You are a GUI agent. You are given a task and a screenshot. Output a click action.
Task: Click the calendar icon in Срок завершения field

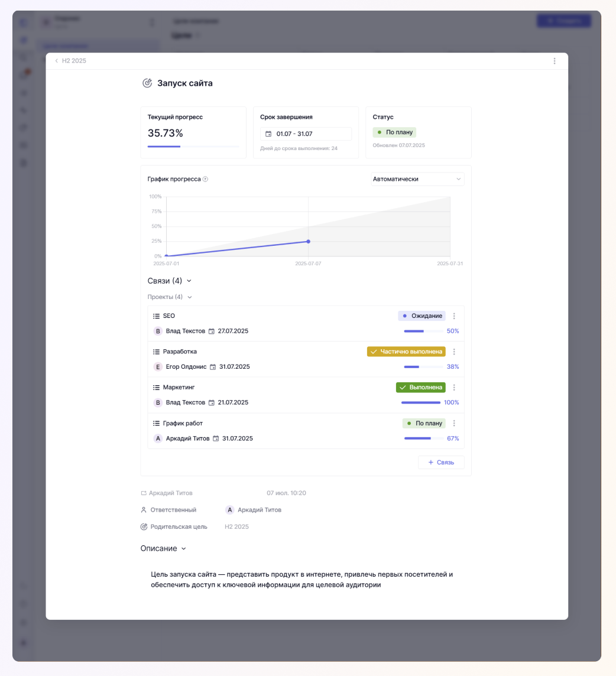point(268,134)
